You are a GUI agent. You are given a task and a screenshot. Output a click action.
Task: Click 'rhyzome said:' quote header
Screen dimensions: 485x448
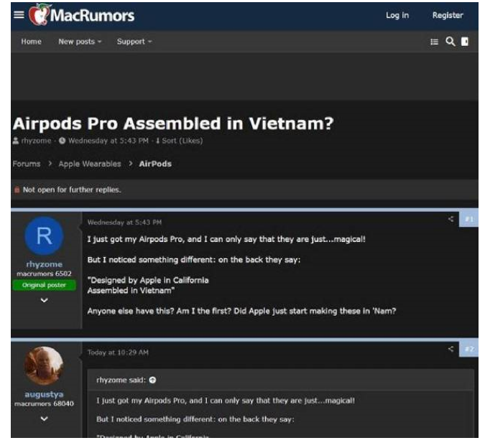pos(121,380)
